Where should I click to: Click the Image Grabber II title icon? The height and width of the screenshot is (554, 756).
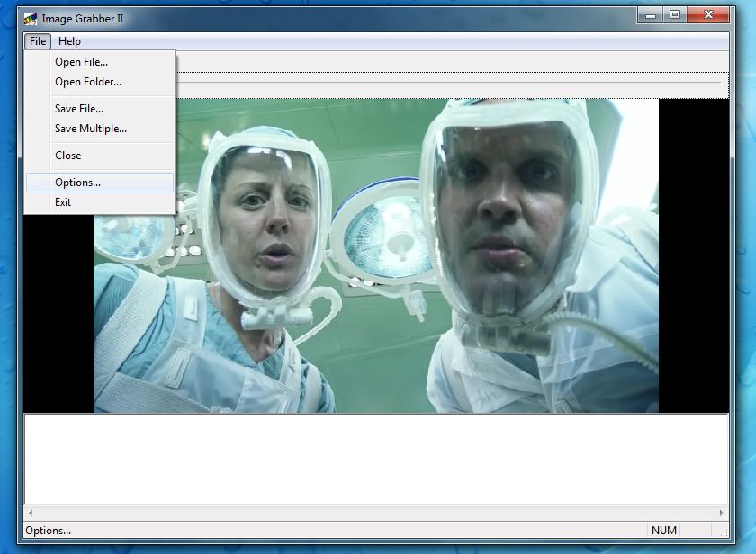coord(31,19)
